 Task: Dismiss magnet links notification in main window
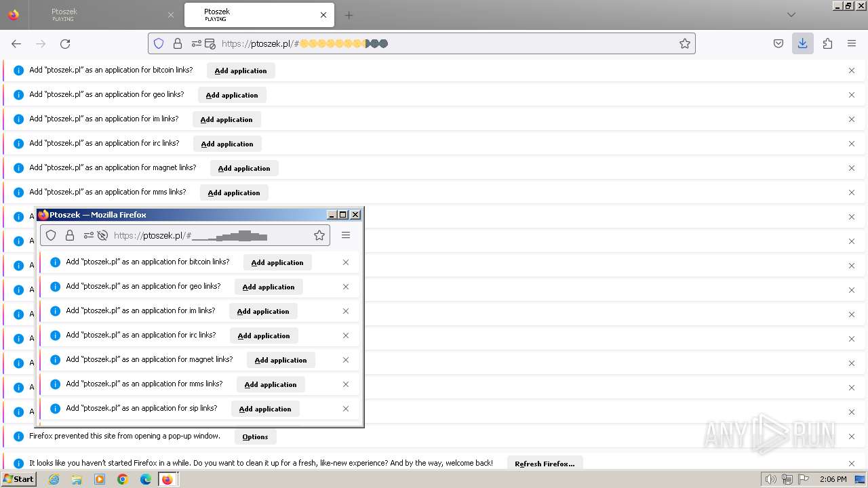(x=852, y=168)
